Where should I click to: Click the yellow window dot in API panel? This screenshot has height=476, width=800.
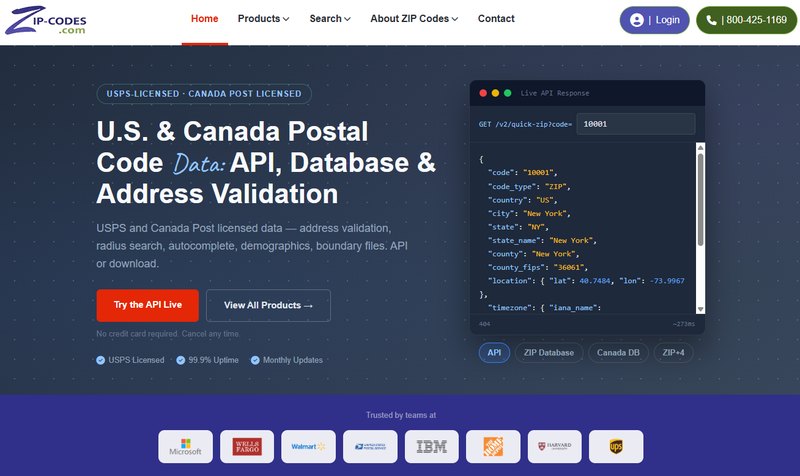pos(495,93)
